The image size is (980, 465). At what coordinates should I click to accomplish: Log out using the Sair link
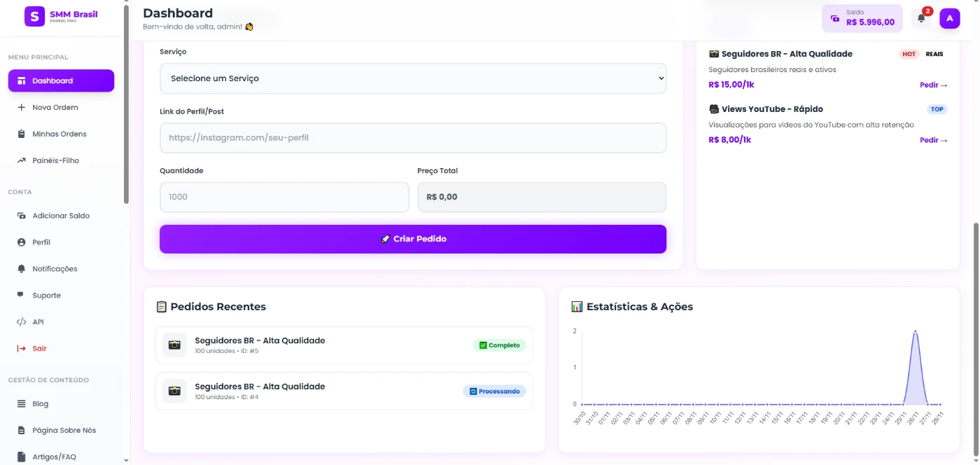[39, 349]
